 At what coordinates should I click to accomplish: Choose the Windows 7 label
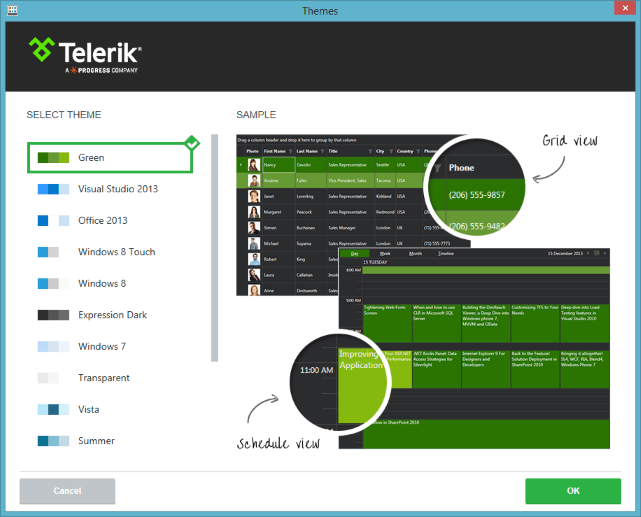[x=102, y=346]
